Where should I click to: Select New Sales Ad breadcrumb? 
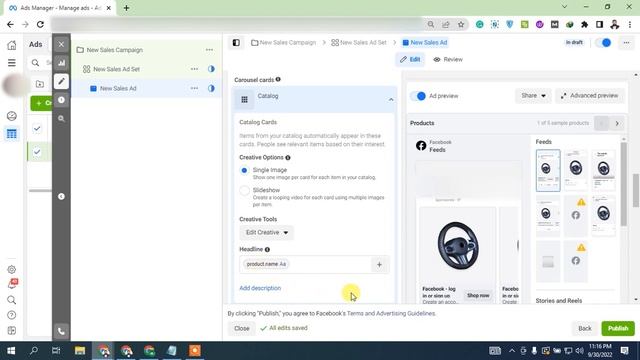(x=425, y=42)
